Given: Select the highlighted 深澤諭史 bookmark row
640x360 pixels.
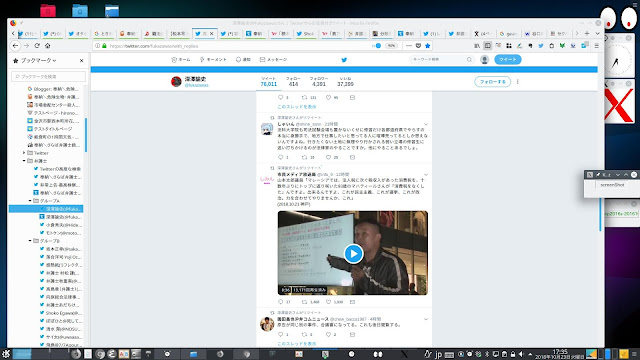Looking at the screenshot, I should [x=46, y=209].
